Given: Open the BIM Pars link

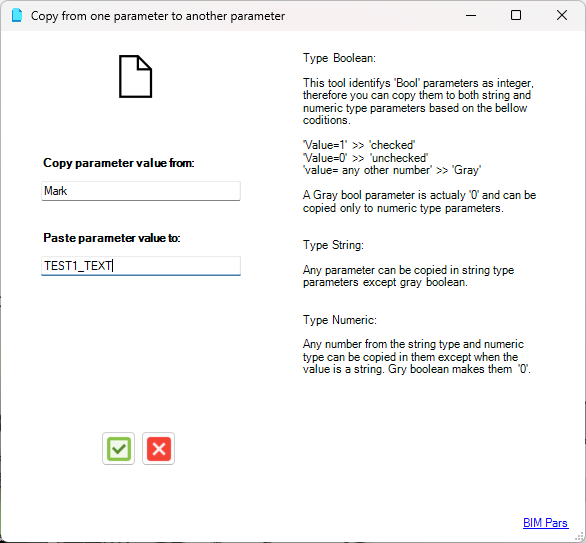Looking at the screenshot, I should point(546,522).
